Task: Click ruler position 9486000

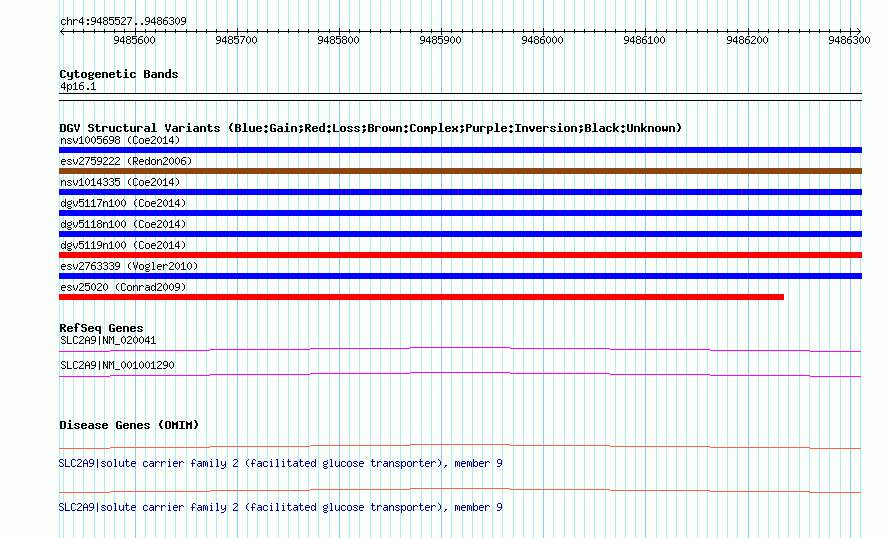Action: (543, 40)
